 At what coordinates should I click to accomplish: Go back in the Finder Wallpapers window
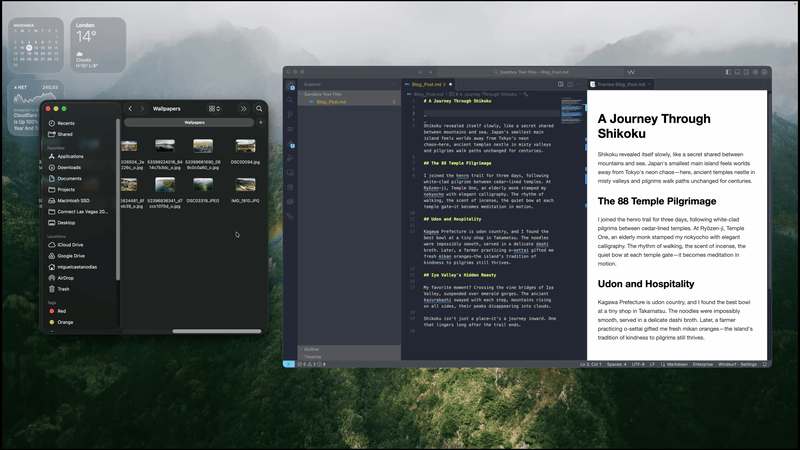click(130, 108)
